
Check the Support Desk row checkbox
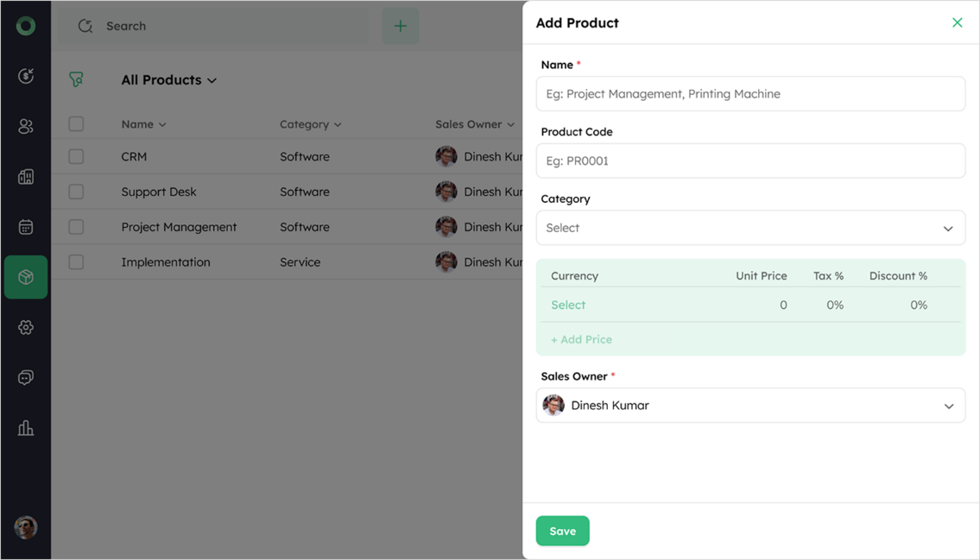pyautogui.click(x=76, y=192)
